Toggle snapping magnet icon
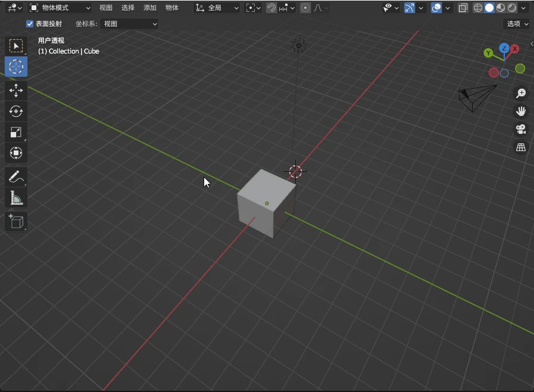The image size is (534, 392). [x=271, y=8]
